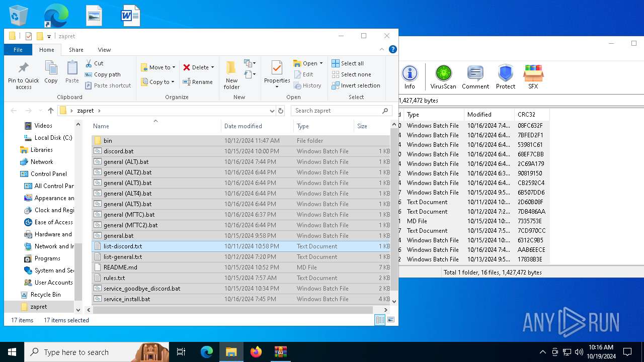Create a New folder

tap(231, 75)
